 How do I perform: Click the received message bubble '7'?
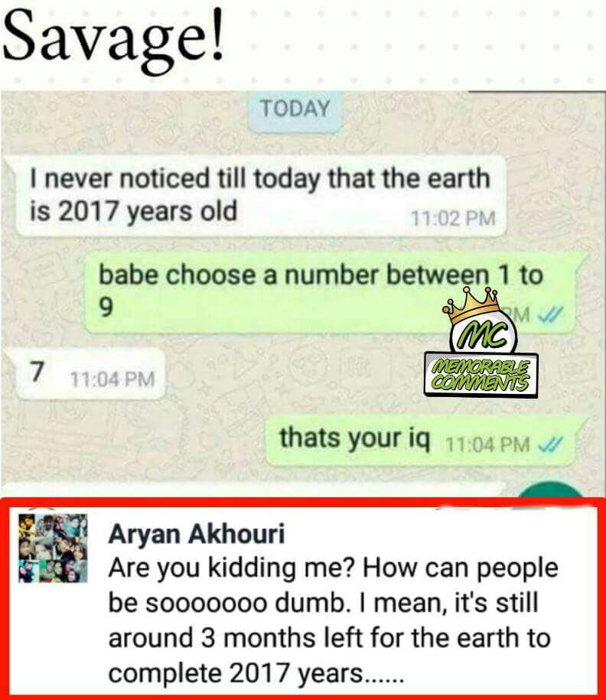click(x=90, y=373)
